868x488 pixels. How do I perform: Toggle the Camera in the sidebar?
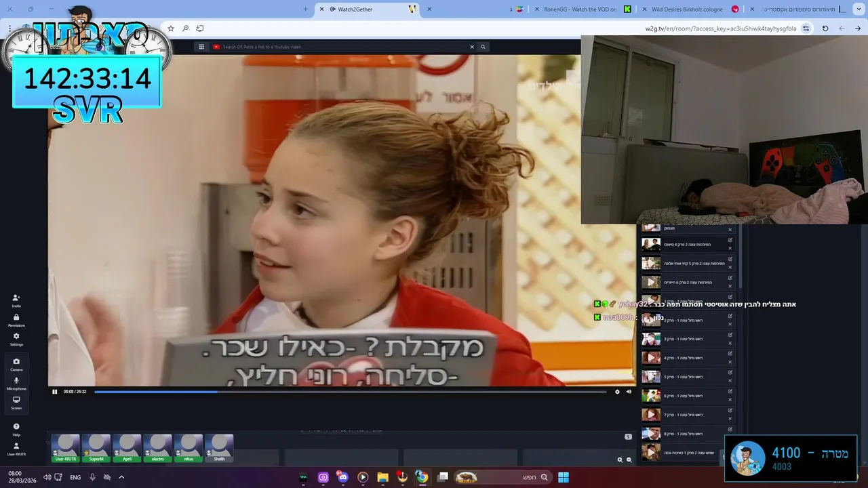point(16,364)
